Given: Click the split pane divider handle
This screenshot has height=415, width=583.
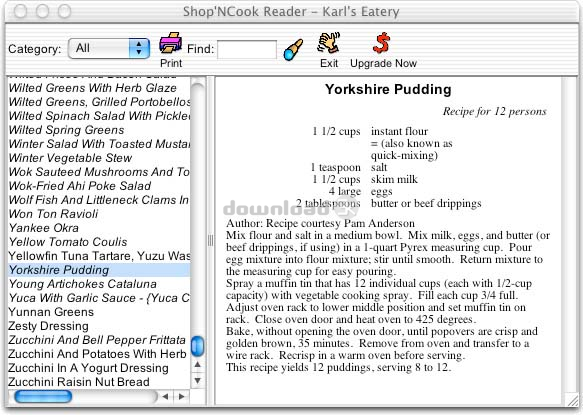Looking at the screenshot, I should (210, 240).
